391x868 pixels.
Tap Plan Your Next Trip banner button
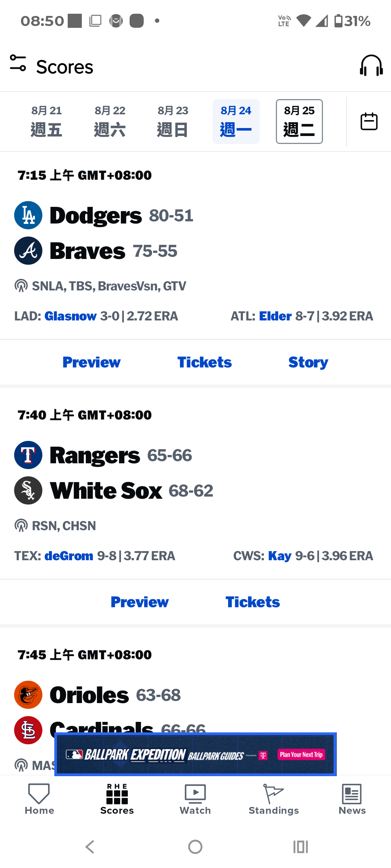[301, 754]
